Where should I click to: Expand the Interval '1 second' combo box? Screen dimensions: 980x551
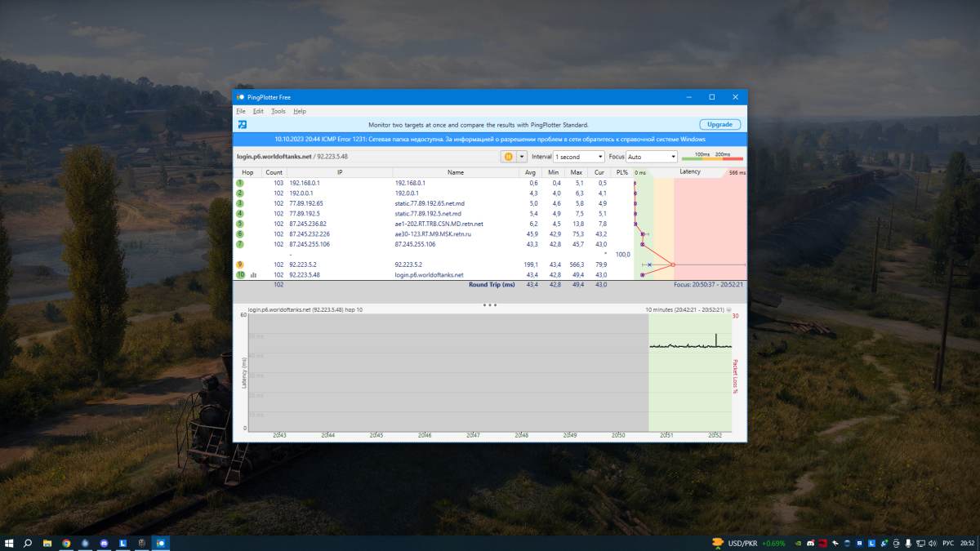pos(578,156)
